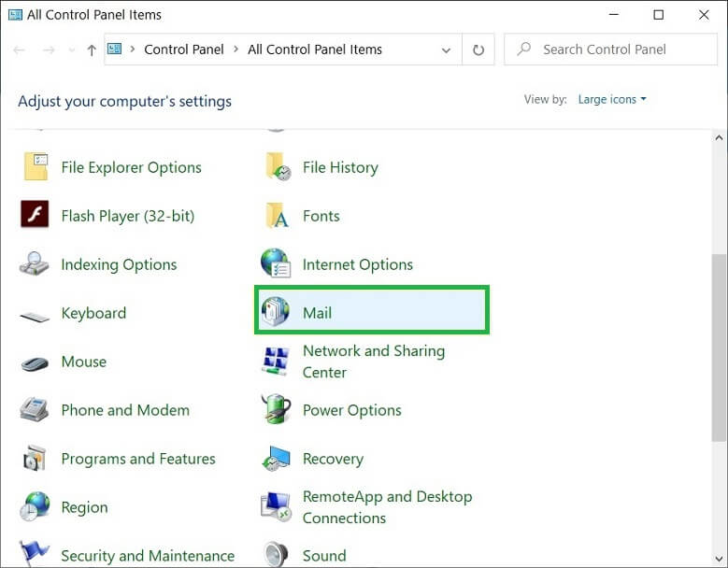
Task: Open the Fonts link
Action: (x=321, y=216)
